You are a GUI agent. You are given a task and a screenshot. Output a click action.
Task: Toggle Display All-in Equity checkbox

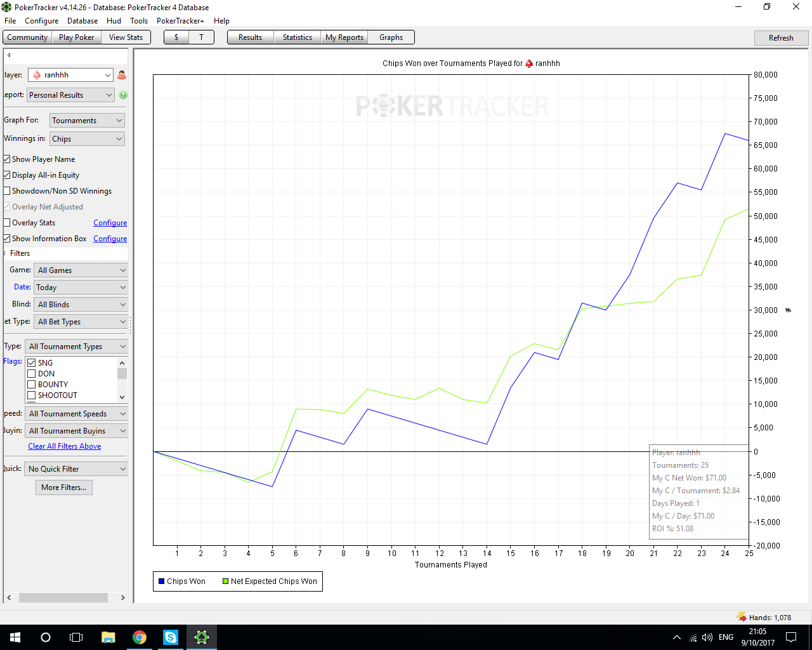(7, 175)
